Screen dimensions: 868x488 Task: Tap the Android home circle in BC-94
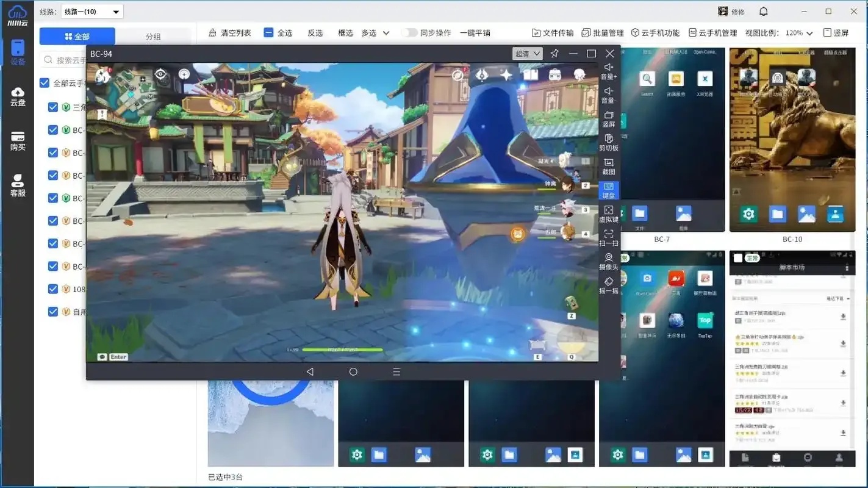click(353, 371)
